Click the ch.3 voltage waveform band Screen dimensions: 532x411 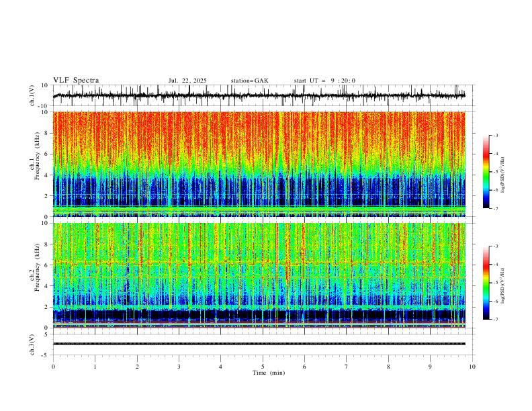click(x=259, y=344)
